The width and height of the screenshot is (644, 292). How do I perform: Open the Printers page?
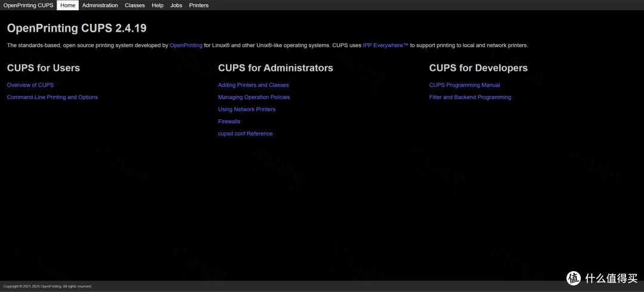coord(199,5)
